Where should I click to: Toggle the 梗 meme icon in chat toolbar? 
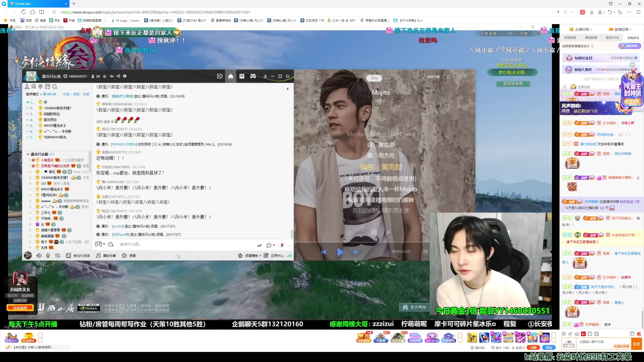(590, 334)
